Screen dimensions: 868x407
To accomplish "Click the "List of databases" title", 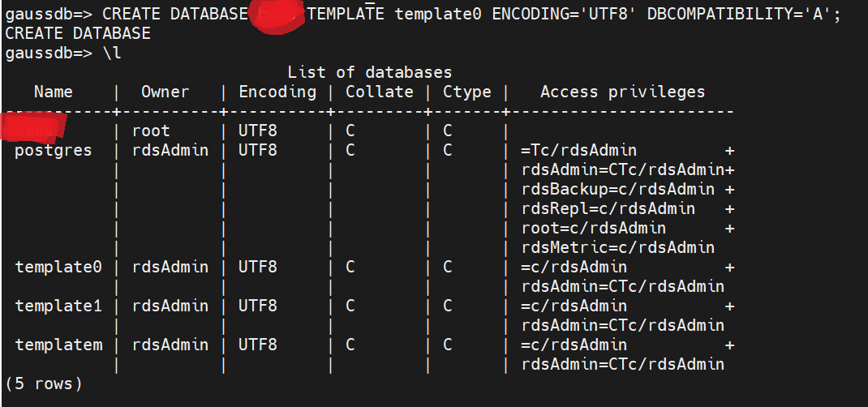I will pos(369,73).
